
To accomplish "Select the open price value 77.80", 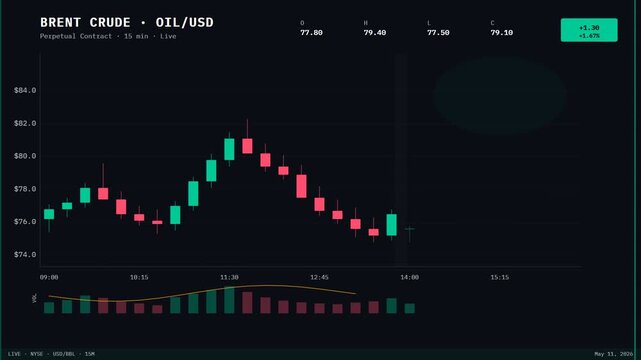I will point(311,33).
